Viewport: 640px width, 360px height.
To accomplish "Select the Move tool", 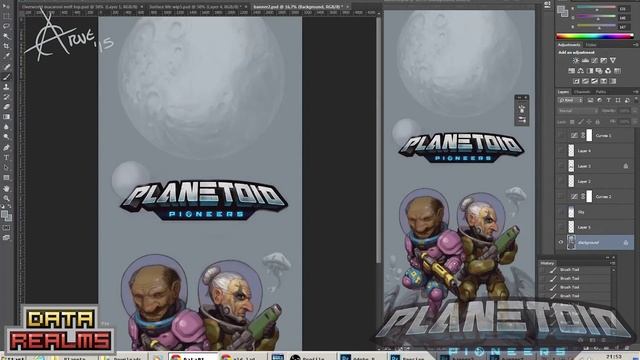I will point(6,7).
